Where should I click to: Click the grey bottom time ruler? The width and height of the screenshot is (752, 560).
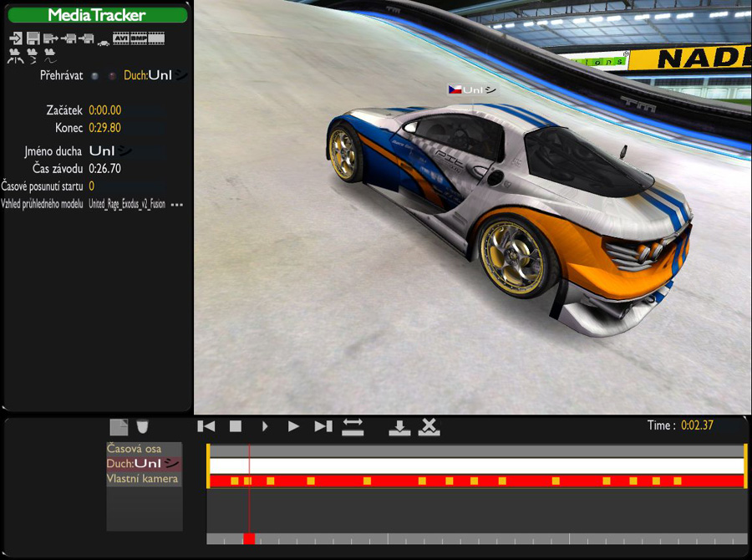477,539
